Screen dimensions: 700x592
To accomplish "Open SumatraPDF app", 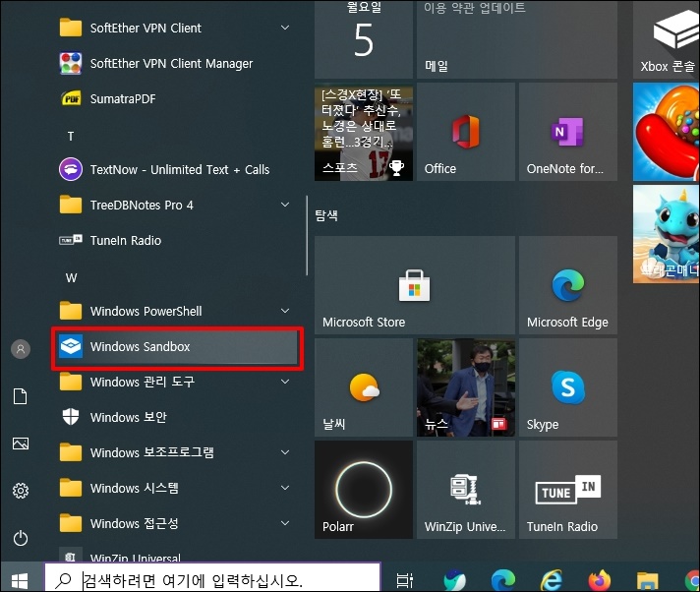I will [x=177, y=99].
